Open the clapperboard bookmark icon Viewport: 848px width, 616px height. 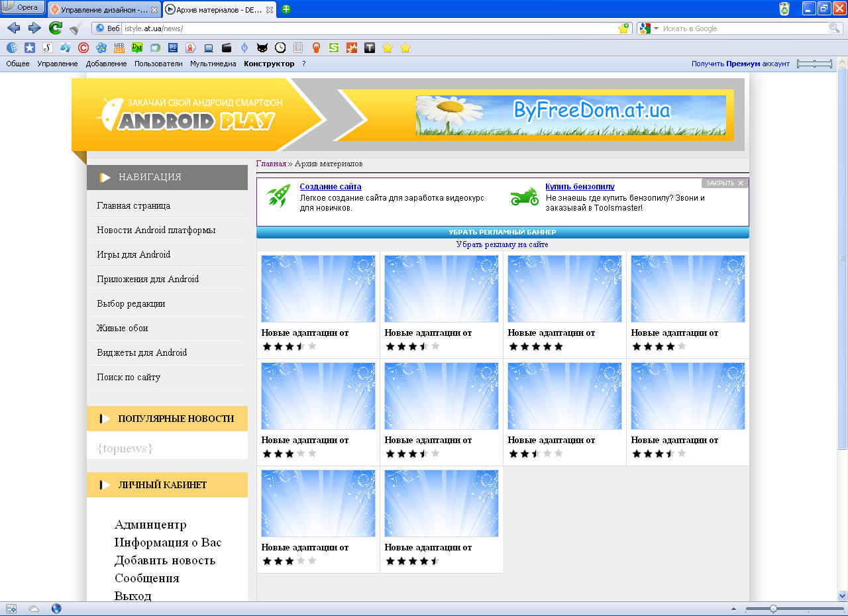[227, 48]
